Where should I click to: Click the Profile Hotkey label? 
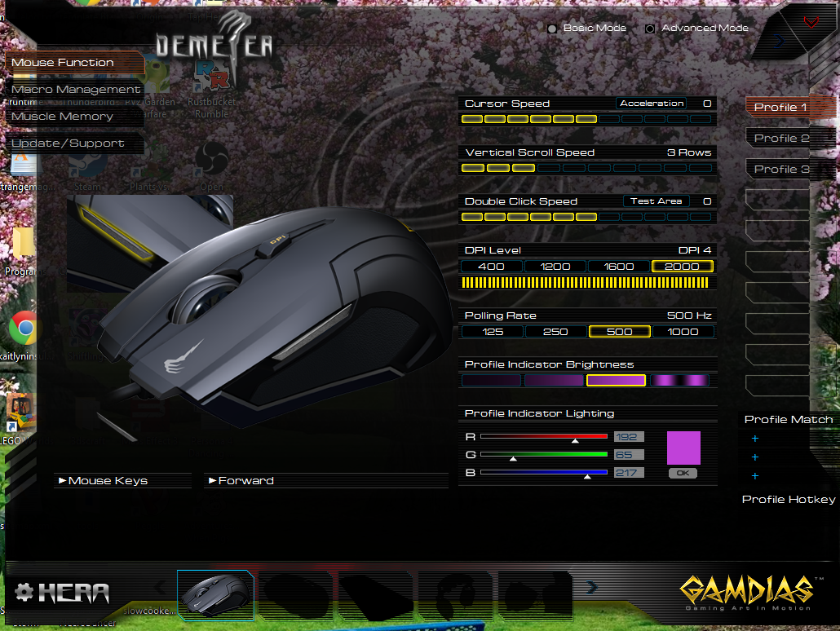789,500
